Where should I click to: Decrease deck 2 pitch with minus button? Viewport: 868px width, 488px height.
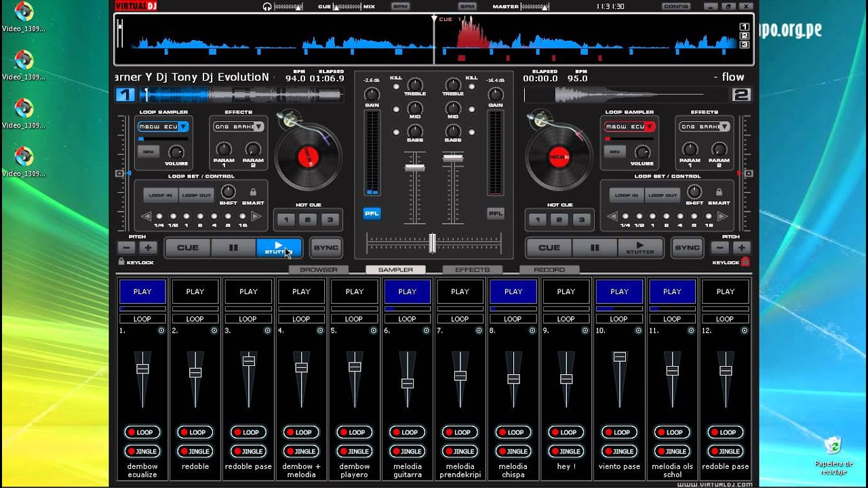click(x=719, y=248)
